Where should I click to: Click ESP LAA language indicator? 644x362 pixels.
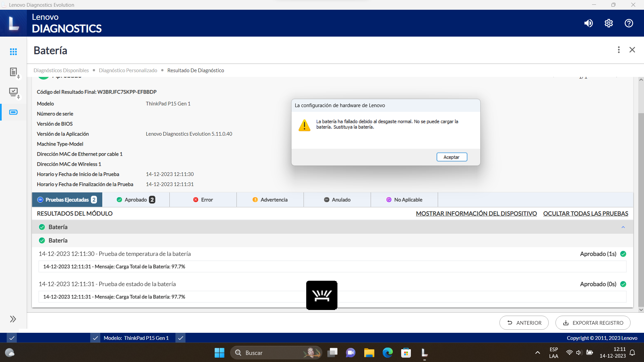tap(554, 353)
